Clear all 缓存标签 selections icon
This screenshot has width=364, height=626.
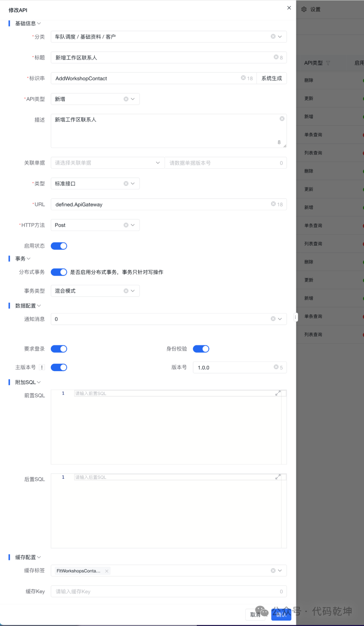[x=273, y=570]
